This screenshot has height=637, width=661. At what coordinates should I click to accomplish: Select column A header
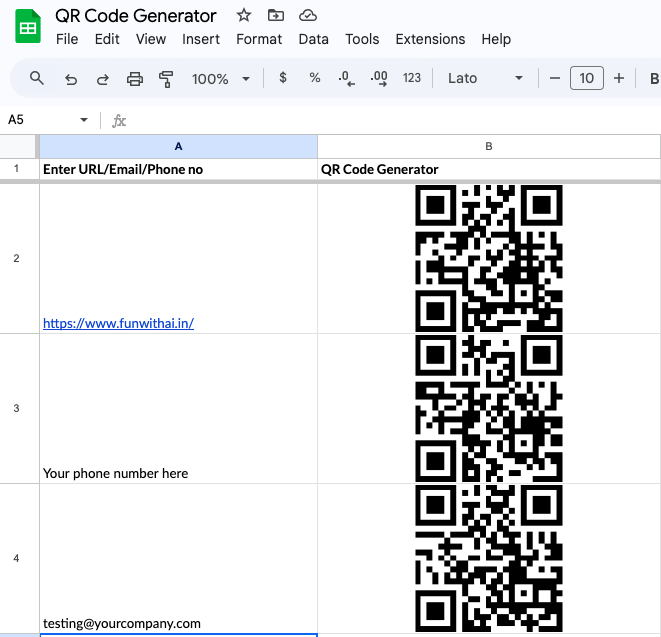click(178, 146)
